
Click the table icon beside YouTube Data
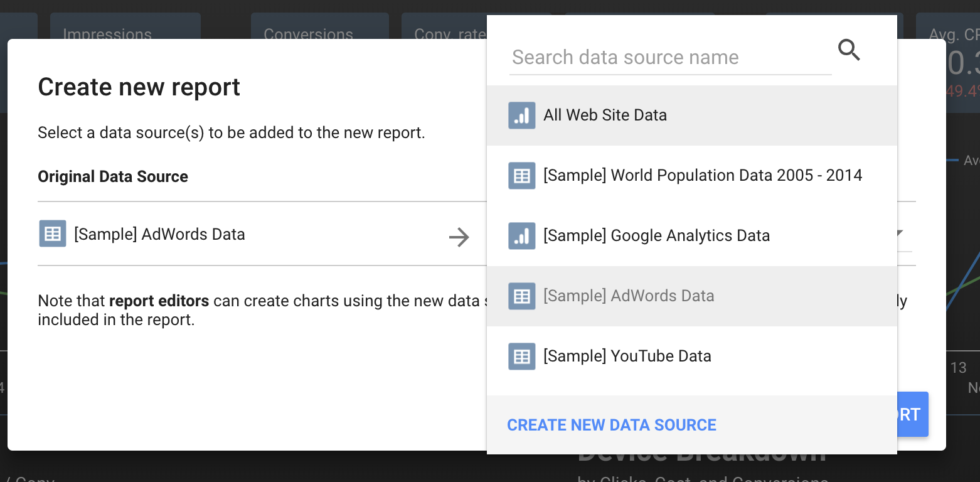(x=521, y=356)
